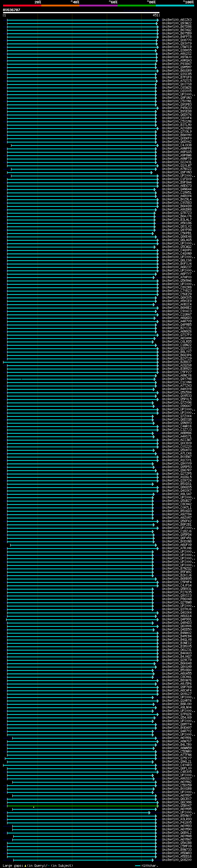Select the label UniRef100_B3TLM0
The image size is (197, 868).
click(177, 125)
